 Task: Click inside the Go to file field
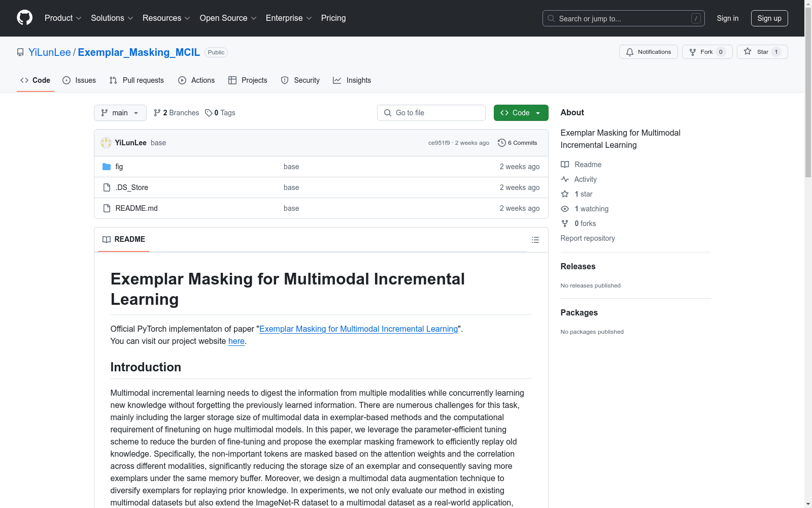431,113
